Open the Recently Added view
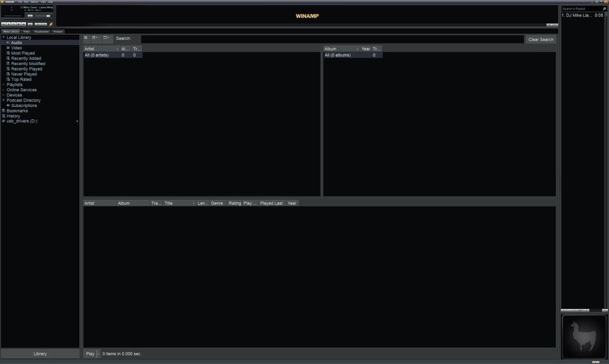Image resolution: width=609 pixels, height=364 pixels. click(26, 58)
